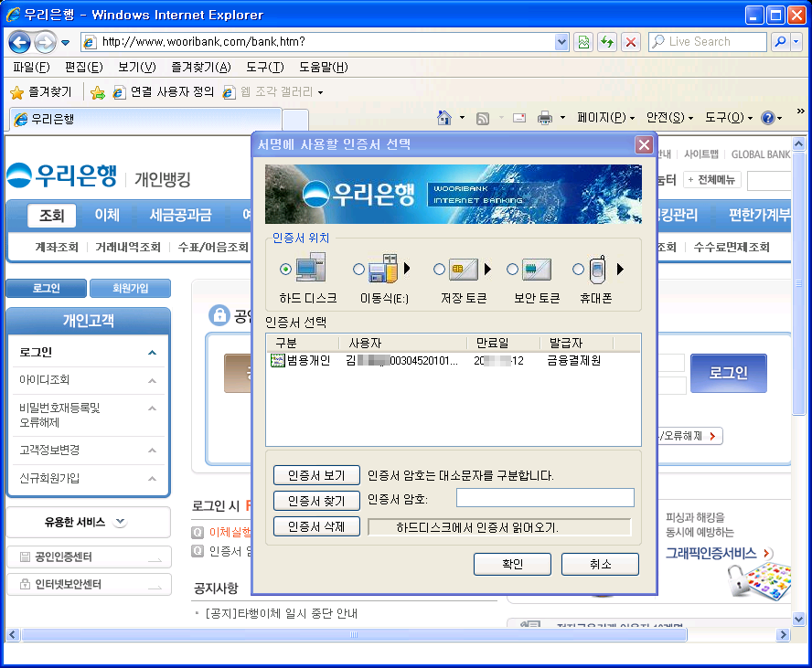812x668 pixels.
Task: Open the 파일(F) menu
Action: [x=31, y=67]
